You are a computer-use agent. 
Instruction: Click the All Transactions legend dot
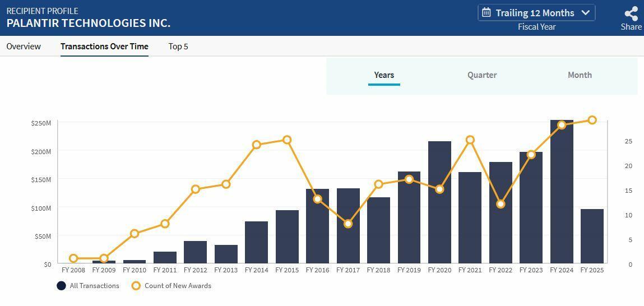tap(62, 286)
